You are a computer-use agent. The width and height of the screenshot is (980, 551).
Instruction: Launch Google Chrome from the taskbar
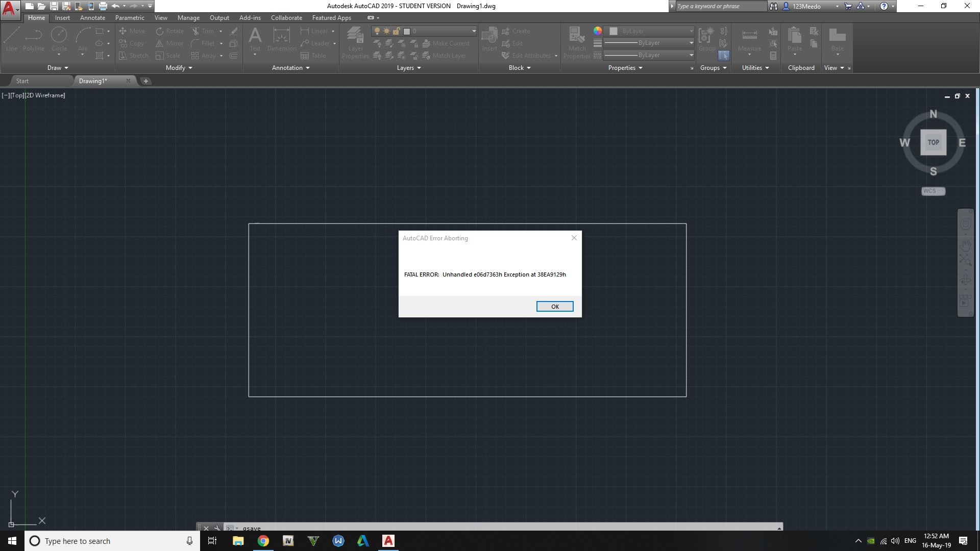[x=263, y=540]
